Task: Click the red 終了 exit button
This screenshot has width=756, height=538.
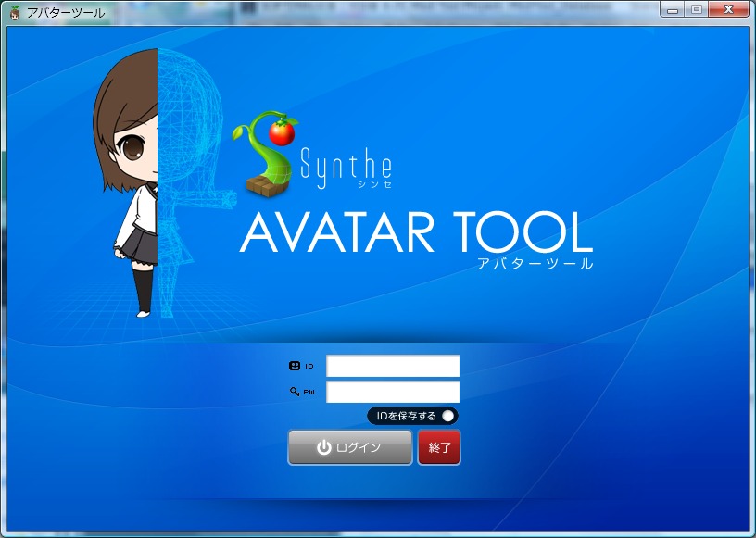Action: [x=439, y=447]
